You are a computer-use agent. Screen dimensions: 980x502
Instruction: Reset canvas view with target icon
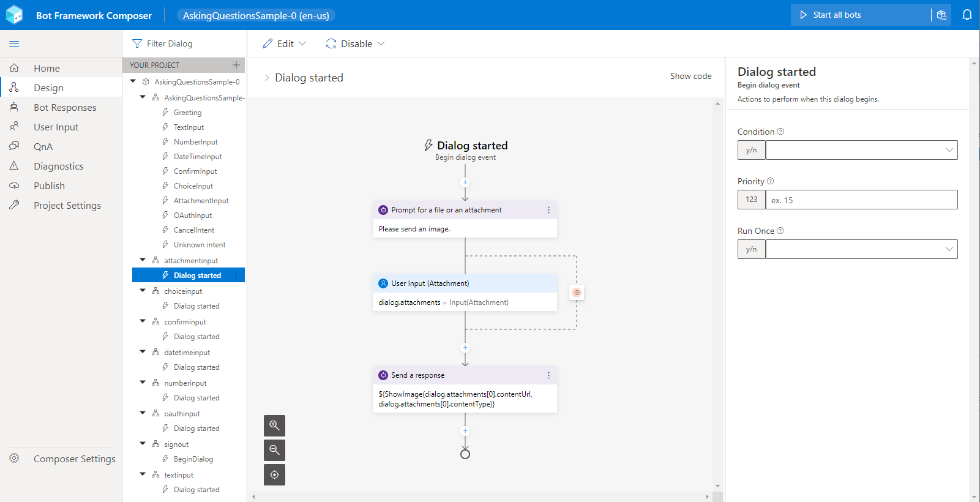(274, 474)
